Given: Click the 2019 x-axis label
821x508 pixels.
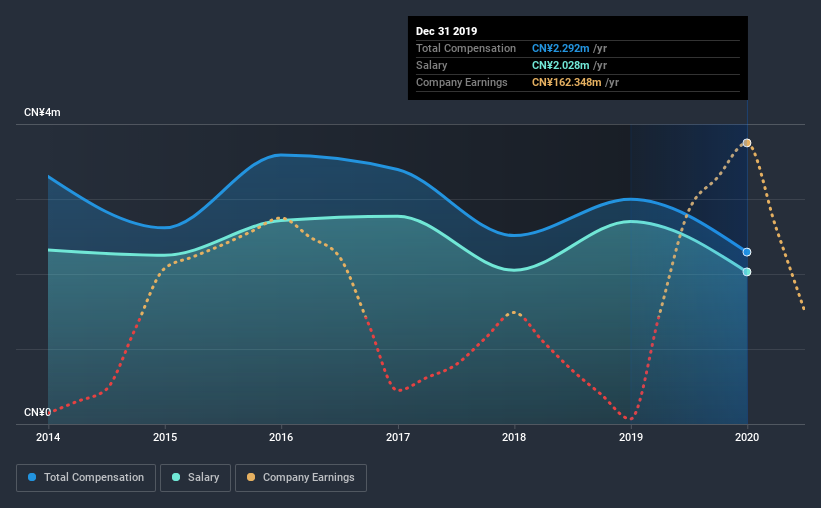Looking at the screenshot, I should point(631,437).
